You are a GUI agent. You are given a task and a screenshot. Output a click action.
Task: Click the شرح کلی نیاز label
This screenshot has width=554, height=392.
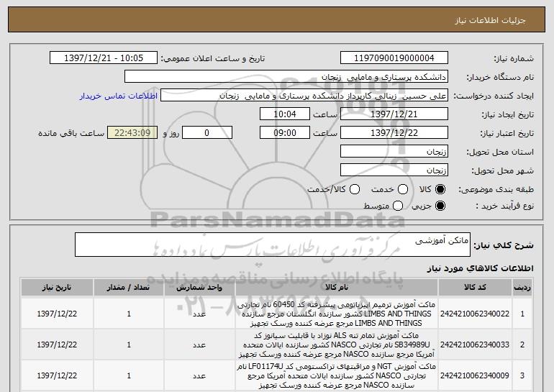pos(504,245)
